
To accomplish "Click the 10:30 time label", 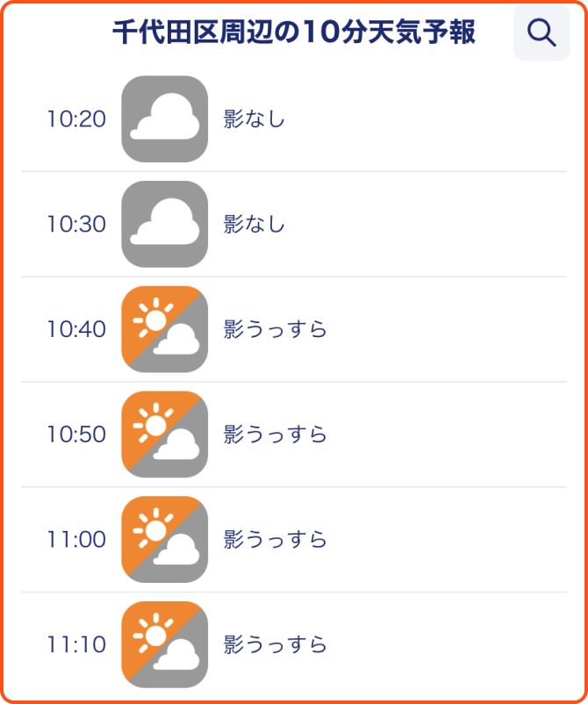I will (x=76, y=225).
